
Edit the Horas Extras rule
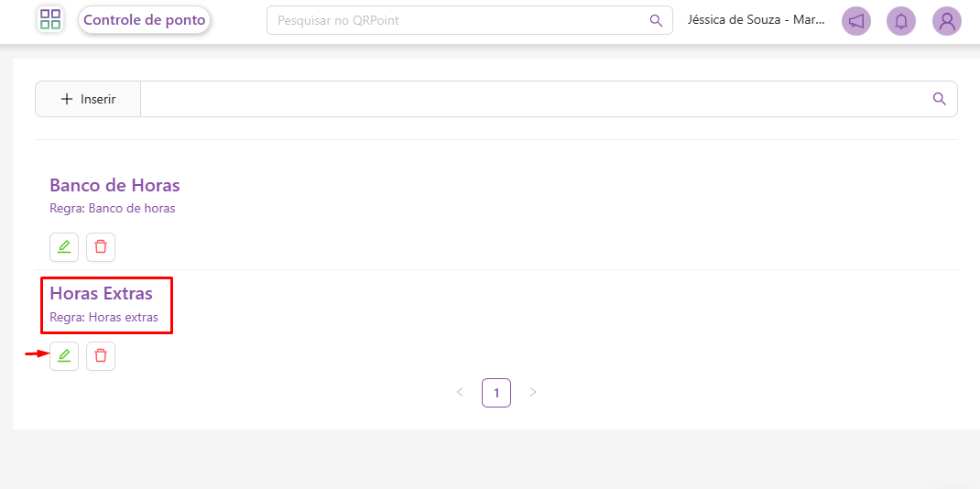tap(64, 355)
